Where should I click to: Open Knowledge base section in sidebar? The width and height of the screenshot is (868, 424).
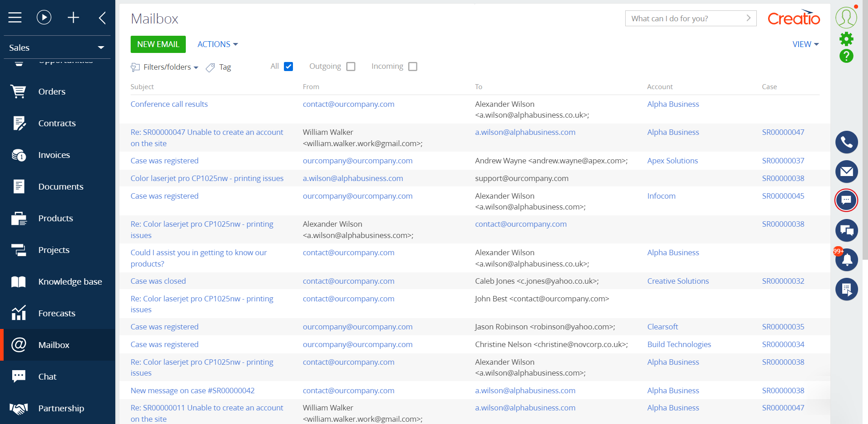(x=70, y=281)
